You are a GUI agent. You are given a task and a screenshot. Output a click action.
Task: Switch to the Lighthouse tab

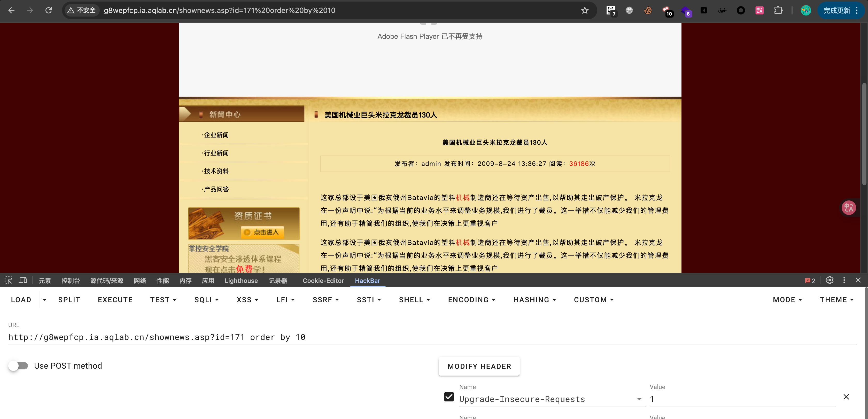[x=241, y=281]
